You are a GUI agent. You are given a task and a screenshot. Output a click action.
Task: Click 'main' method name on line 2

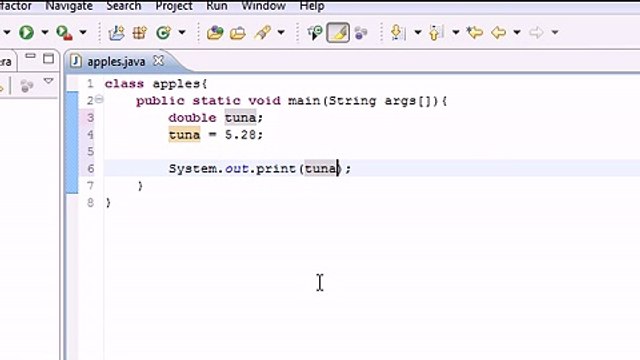click(x=304, y=101)
